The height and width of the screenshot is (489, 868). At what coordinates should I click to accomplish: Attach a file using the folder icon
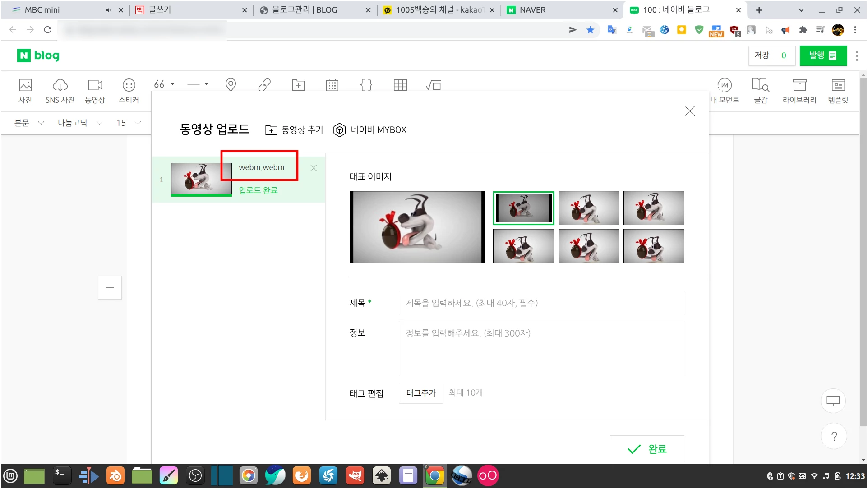tap(298, 85)
